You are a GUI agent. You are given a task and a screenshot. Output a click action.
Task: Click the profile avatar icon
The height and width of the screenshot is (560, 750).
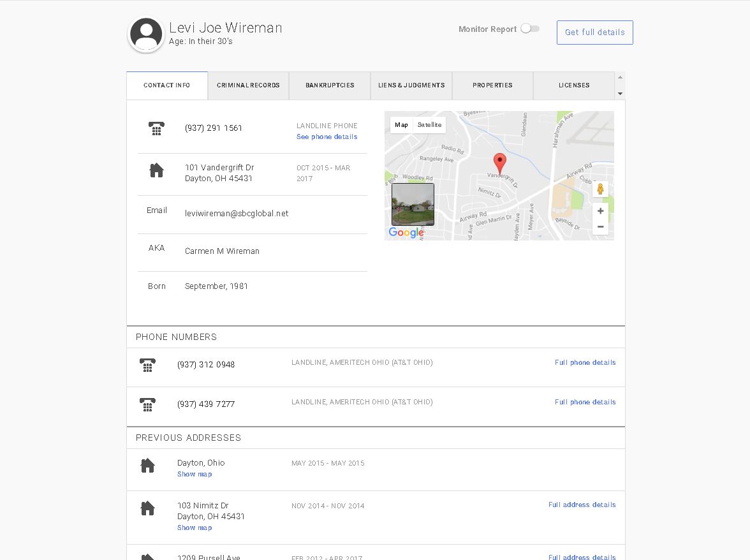[146, 34]
